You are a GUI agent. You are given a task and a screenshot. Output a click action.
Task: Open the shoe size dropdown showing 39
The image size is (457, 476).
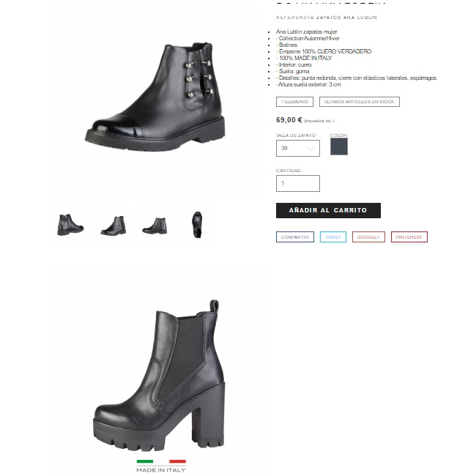point(297,148)
